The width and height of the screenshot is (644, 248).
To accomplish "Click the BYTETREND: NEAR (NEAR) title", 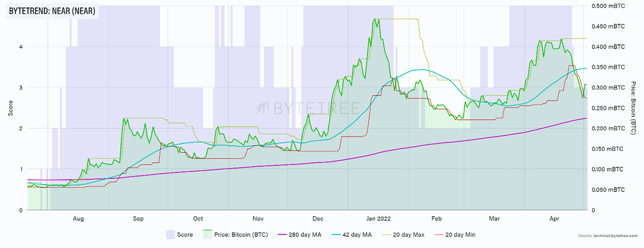I will point(53,11).
